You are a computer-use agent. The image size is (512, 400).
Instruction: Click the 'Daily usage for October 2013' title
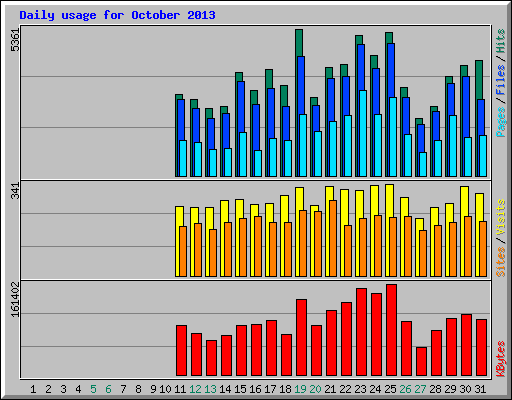click(117, 15)
